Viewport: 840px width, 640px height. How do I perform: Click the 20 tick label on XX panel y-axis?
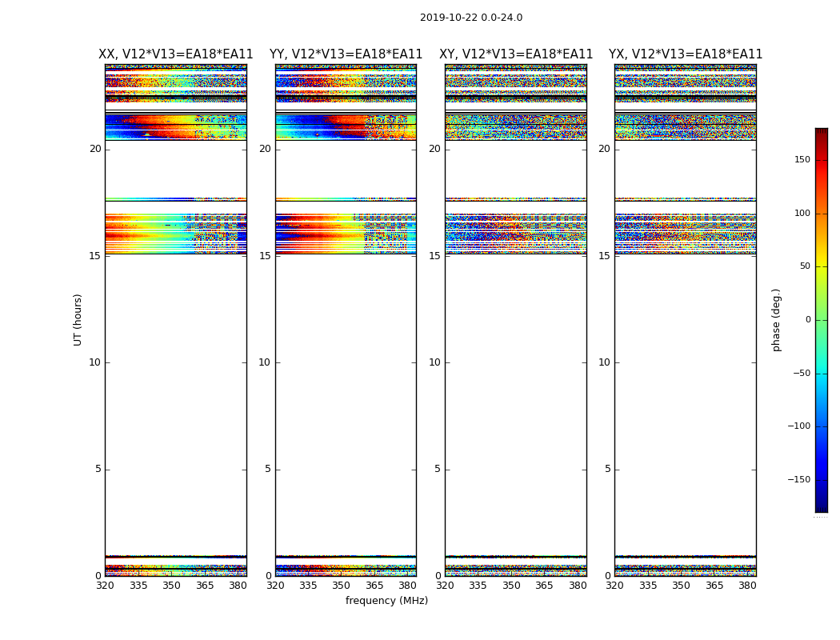[95, 149]
